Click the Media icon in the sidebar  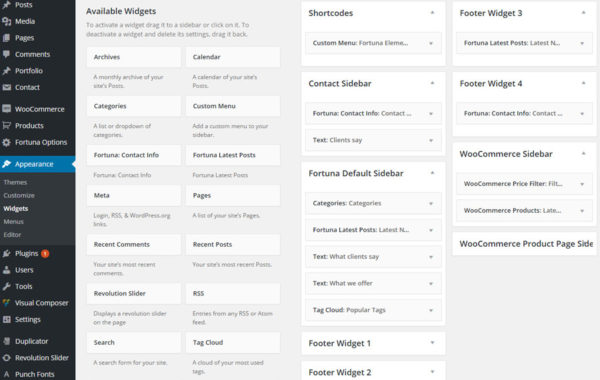[7, 21]
